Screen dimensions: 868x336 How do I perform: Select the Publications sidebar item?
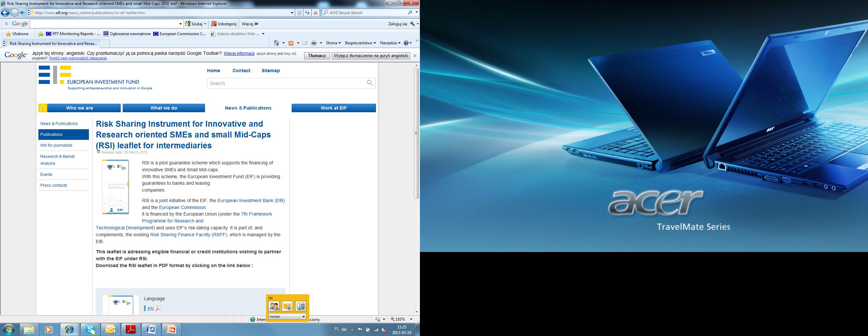pos(64,135)
